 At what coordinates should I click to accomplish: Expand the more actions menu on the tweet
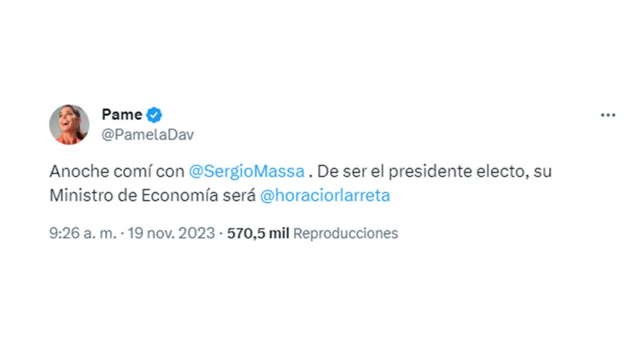click(608, 114)
